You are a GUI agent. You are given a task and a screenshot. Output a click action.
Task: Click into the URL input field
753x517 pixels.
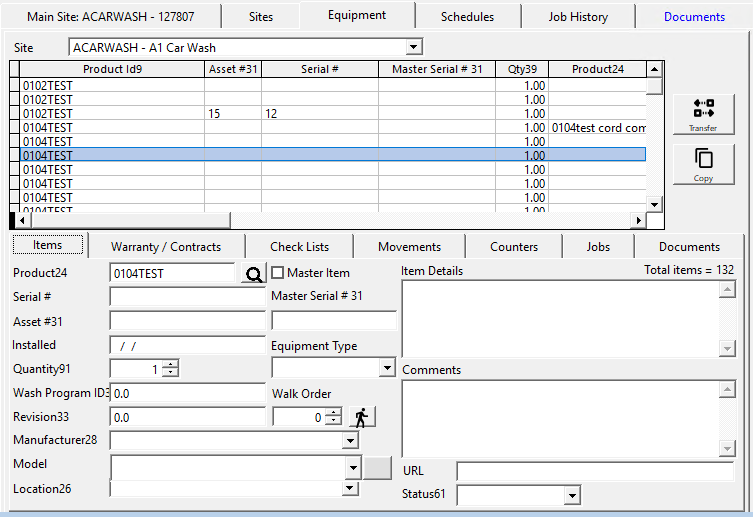pos(594,471)
